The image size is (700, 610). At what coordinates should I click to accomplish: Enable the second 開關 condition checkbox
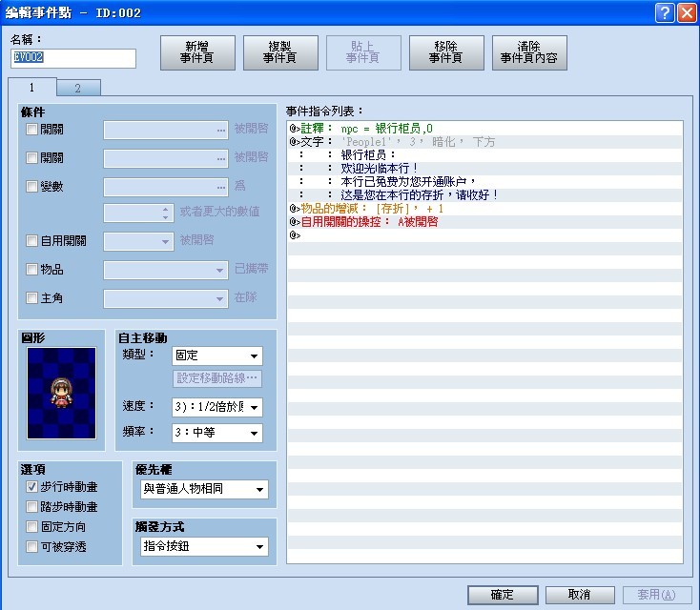point(31,158)
